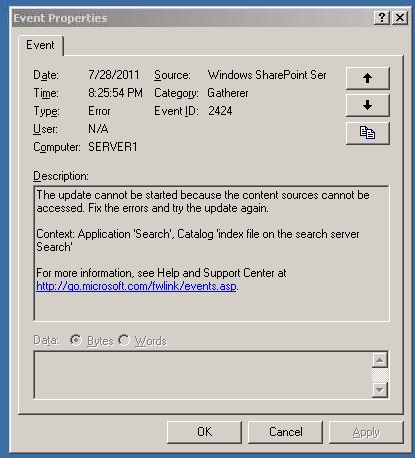This screenshot has height=458, width=415.
Task: Show the previous event with up arrow
Action: click(368, 78)
